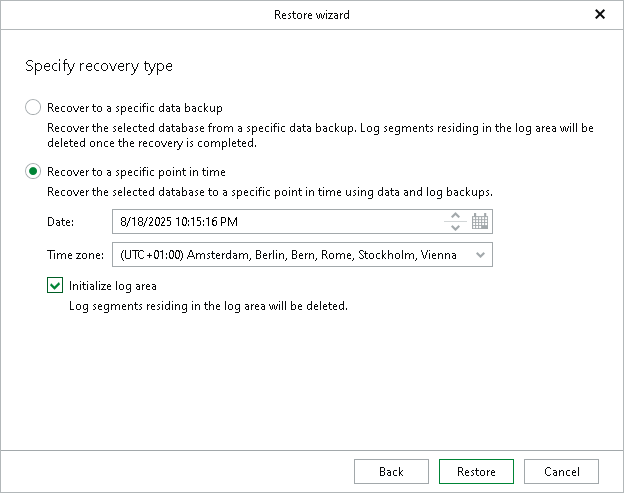Open the calendar date picker icon
The height and width of the screenshot is (493, 624).
coord(480,221)
